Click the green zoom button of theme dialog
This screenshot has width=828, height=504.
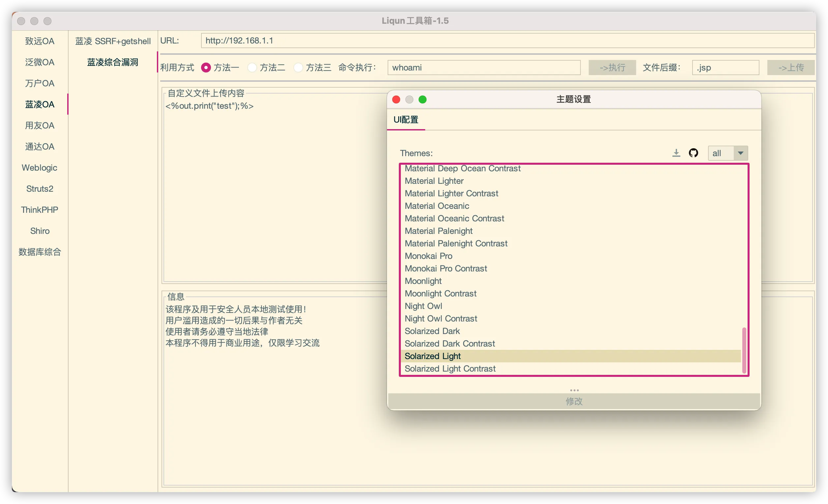pyautogui.click(x=422, y=99)
